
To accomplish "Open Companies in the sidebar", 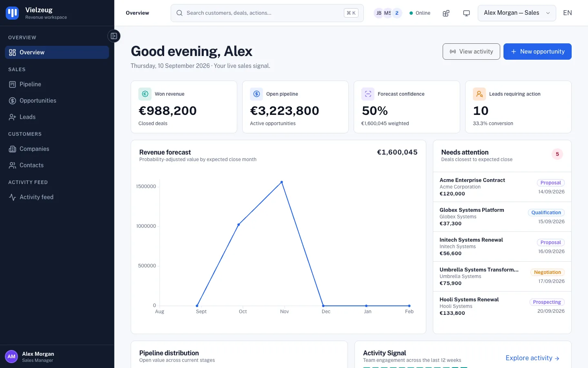I will click(x=57, y=149).
